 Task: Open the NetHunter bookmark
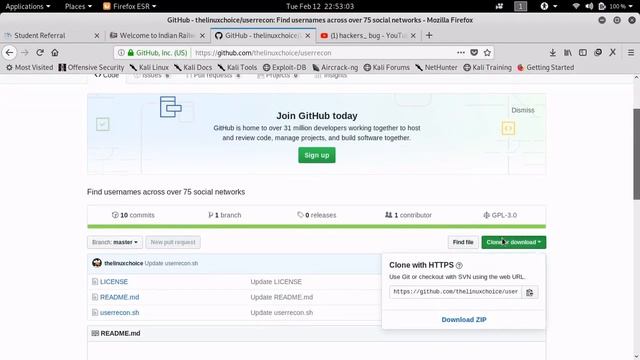pyautogui.click(x=436, y=67)
